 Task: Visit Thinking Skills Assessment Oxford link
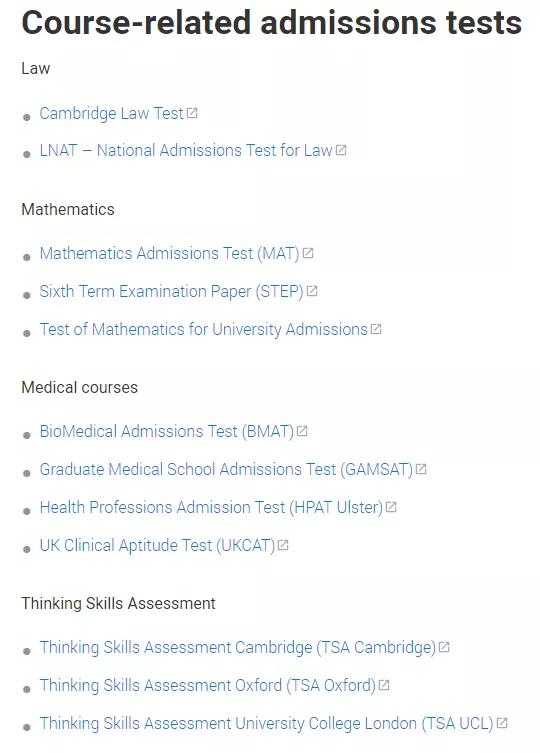(x=208, y=685)
